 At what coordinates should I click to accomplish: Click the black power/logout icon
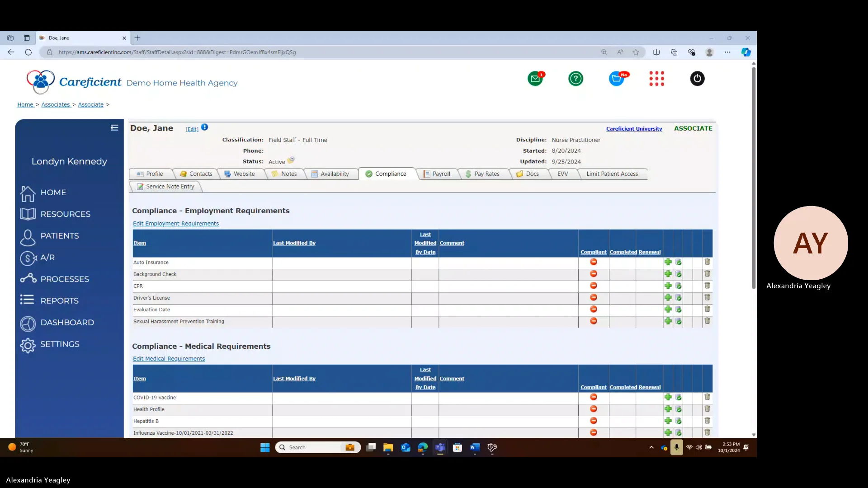click(x=697, y=78)
